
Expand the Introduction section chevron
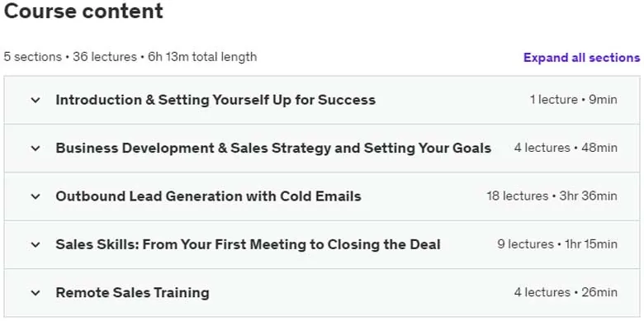point(36,100)
